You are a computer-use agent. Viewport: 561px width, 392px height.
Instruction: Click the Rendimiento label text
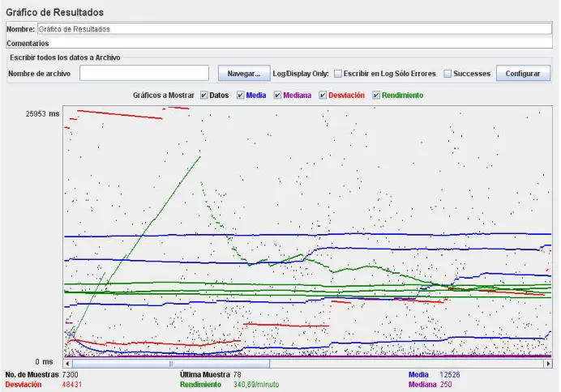(402, 96)
